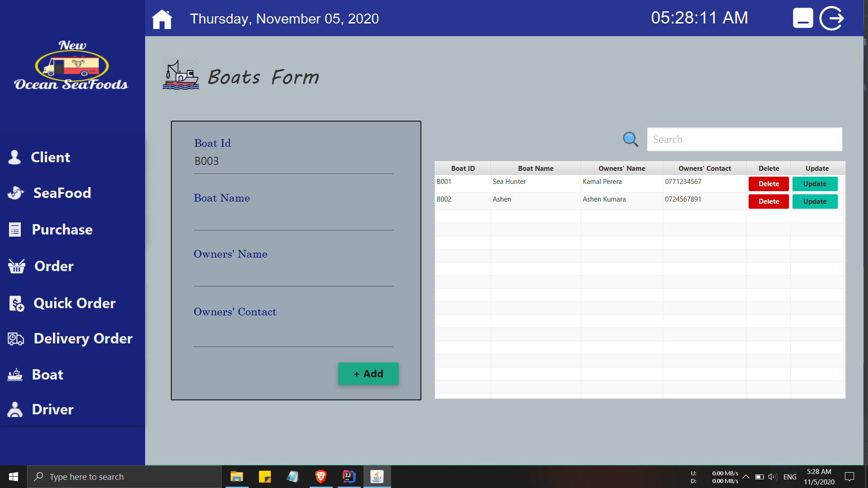Screen dimensions: 868x488
Task: Click the Purchase list icon in the sidebar
Action: coord(15,229)
